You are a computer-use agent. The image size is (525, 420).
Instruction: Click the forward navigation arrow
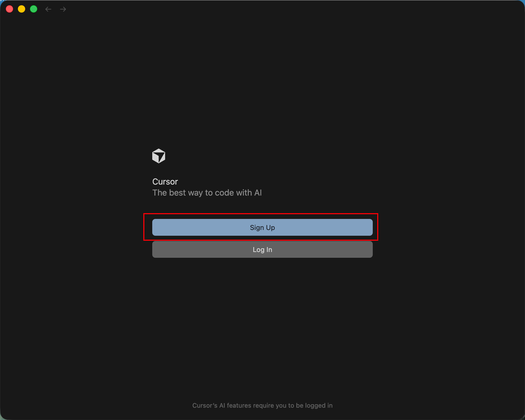(63, 9)
